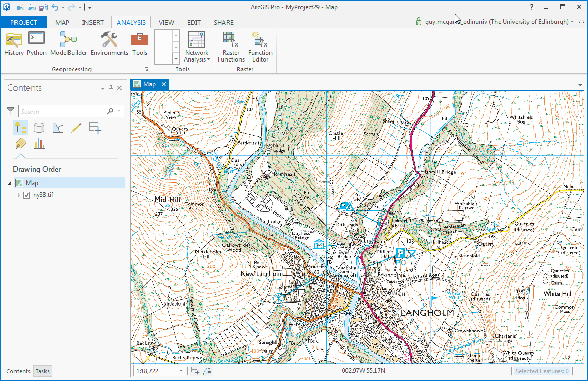
Task: Open Contents pane options menu arrow
Action: 103,88
